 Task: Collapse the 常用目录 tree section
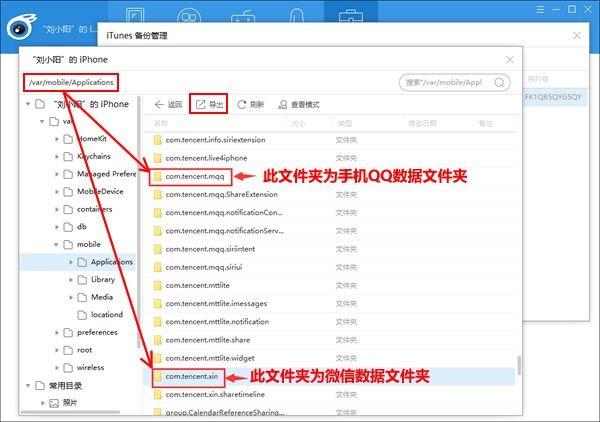[x=28, y=385]
